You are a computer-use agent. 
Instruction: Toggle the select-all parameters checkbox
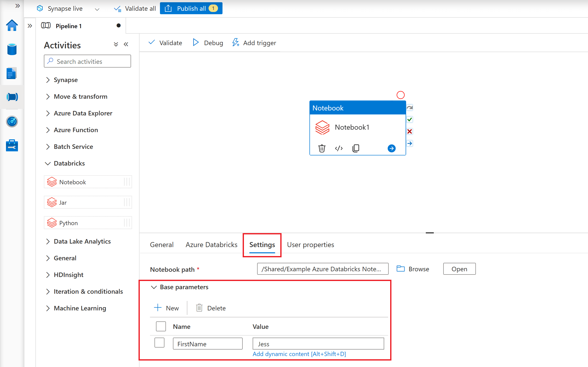coord(161,326)
